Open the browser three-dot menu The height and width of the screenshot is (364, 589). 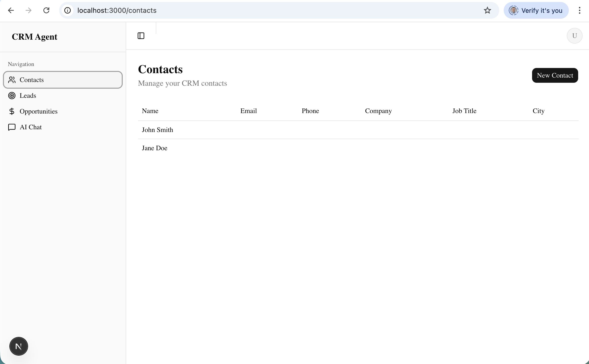coord(580,10)
